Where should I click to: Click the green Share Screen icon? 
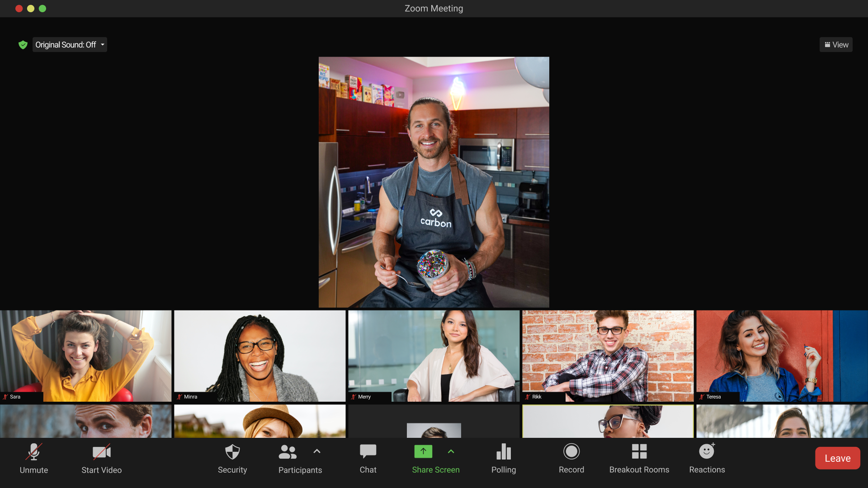point(423,451)
